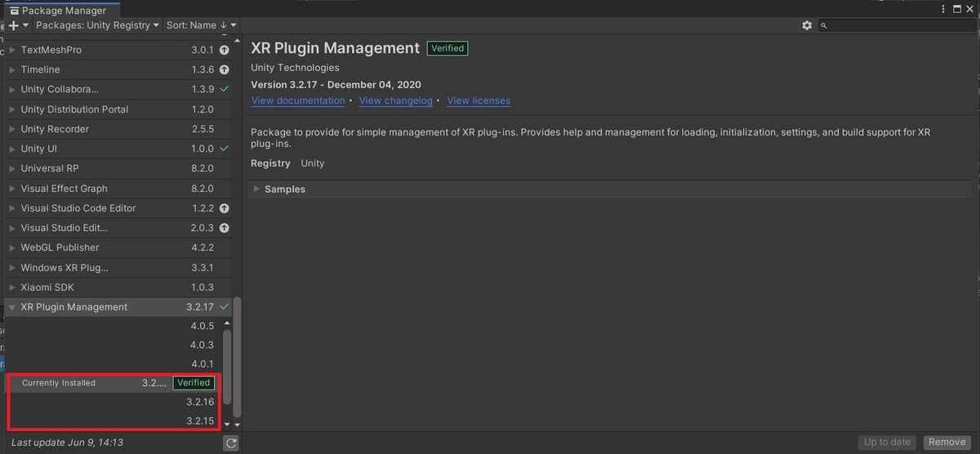Open the View changelog link
Image resolution: width=980 pixels, height=454 pixels.
[396, 100]
